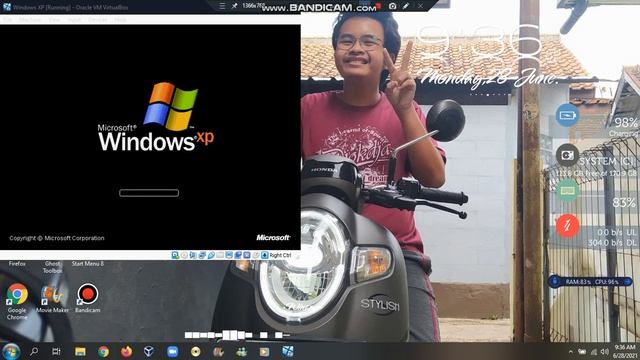Select the Firefox desktop icon label
Viewport: 640px width, 360px height.
[x=17, y=264]
